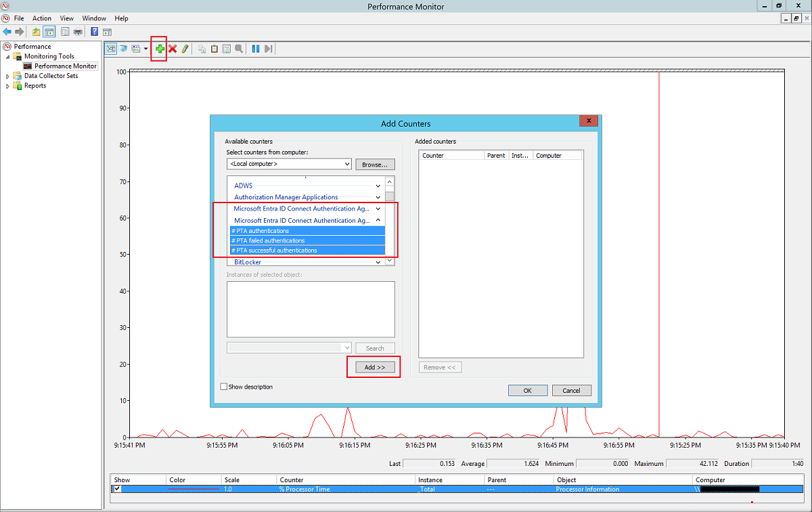Expand the ADWS counter category

(378, 186)
